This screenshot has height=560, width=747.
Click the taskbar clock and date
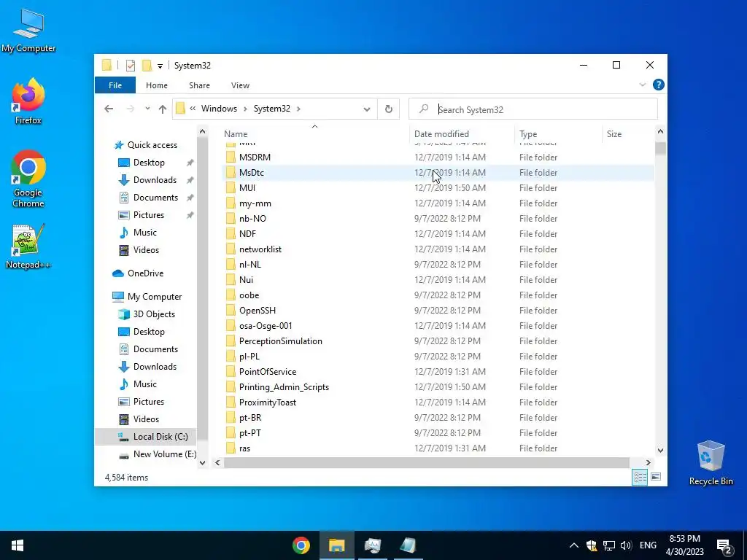684,545
